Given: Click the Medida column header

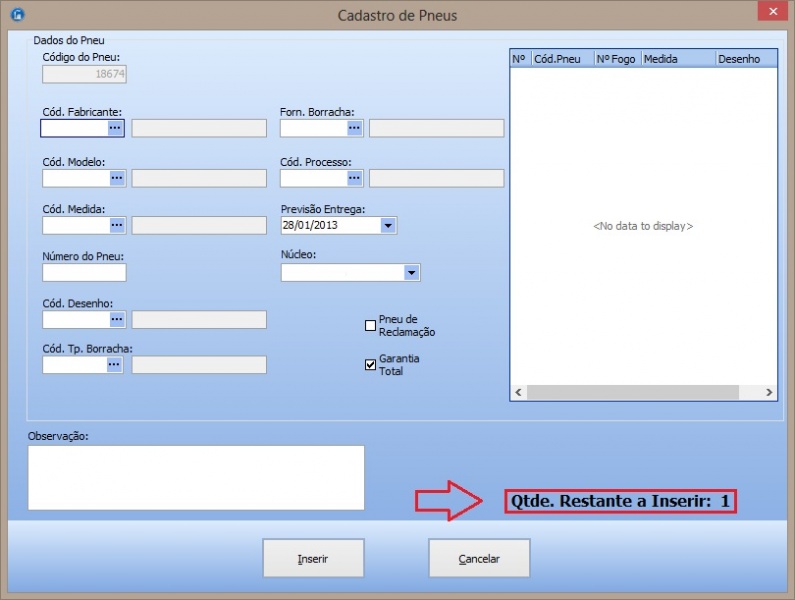Looking at the screenshot, I should tap(677, 59).
